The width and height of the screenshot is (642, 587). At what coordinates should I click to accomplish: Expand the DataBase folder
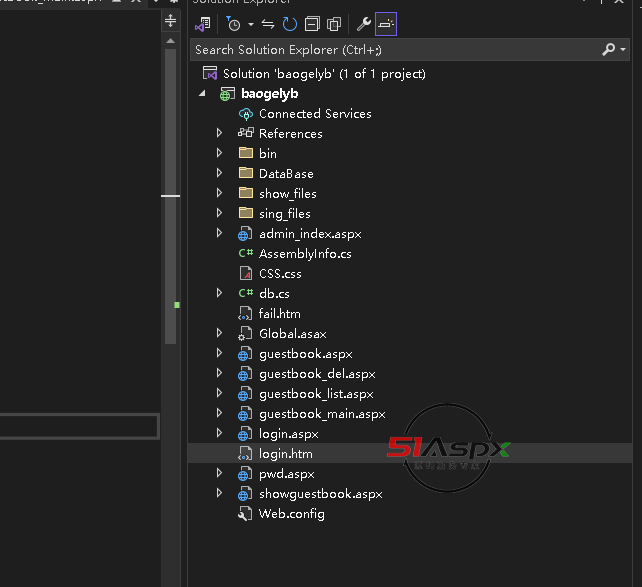(x=220, y=174)
